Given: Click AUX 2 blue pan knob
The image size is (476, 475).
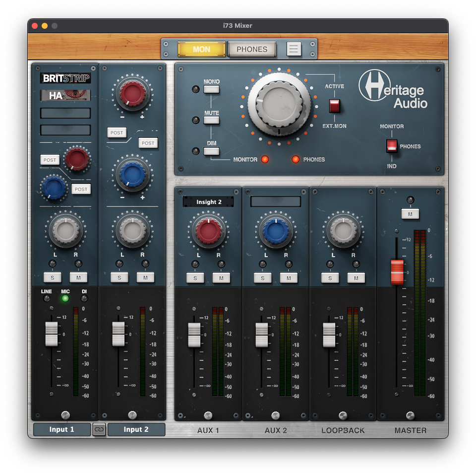Looking at the screenshot, I should tap(276, 231).
